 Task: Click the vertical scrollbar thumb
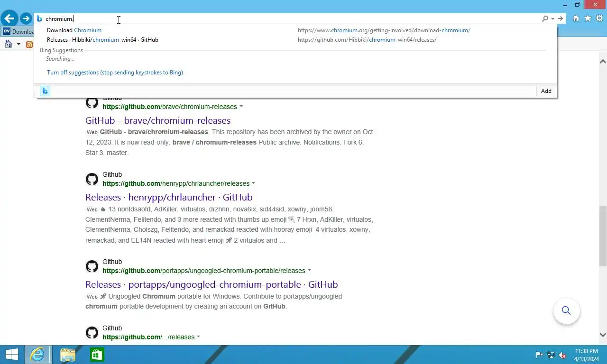coord(603,236)
